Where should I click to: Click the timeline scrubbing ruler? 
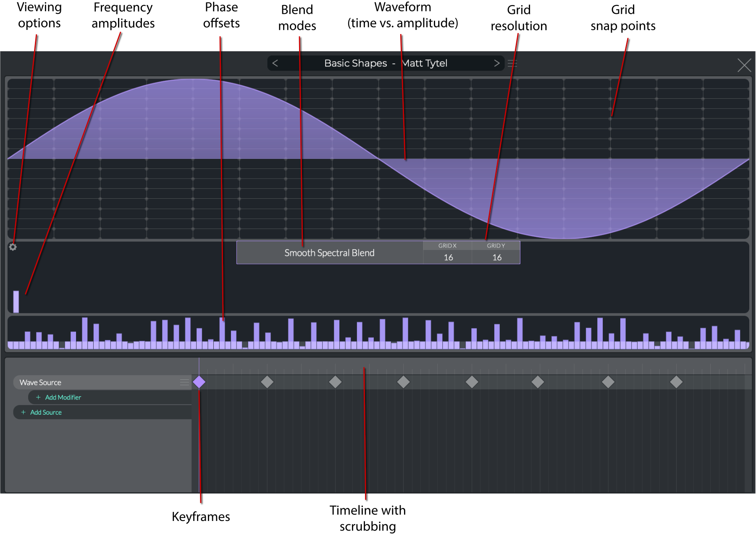tap(472, 366)
